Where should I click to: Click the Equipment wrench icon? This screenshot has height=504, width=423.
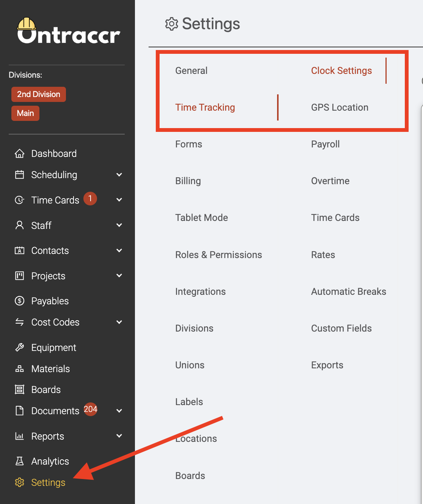[19, 347]
